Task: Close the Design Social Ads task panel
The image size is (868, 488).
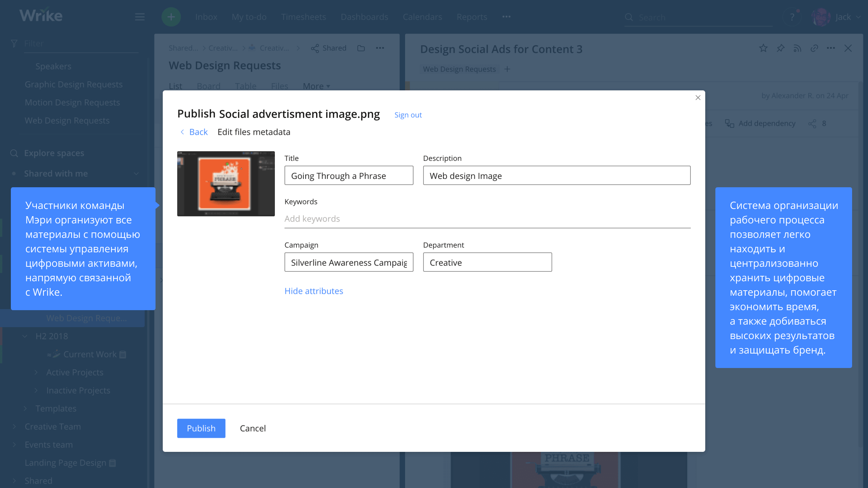Action: coord(848,48)
